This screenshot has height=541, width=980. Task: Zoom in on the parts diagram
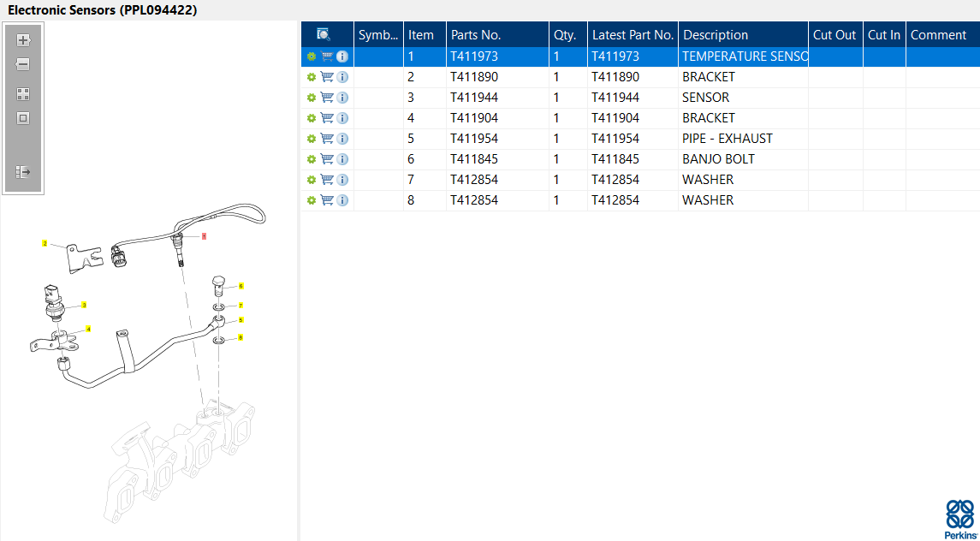[23, 40]
